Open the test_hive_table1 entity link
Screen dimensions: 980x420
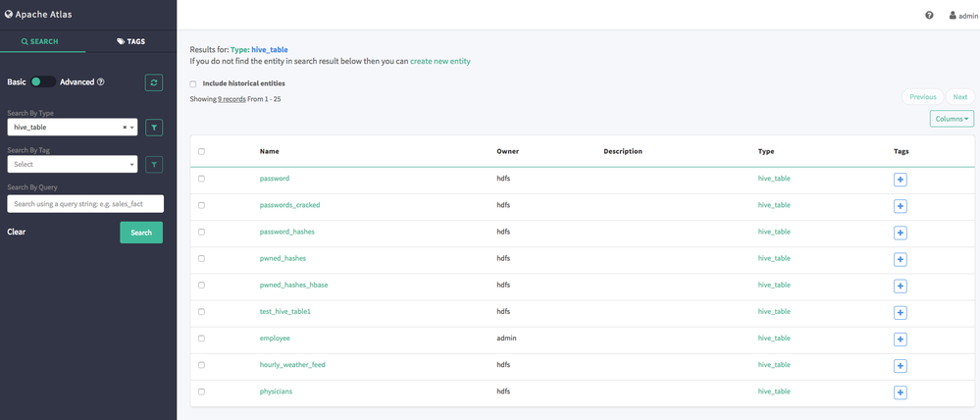pos(285,311)
